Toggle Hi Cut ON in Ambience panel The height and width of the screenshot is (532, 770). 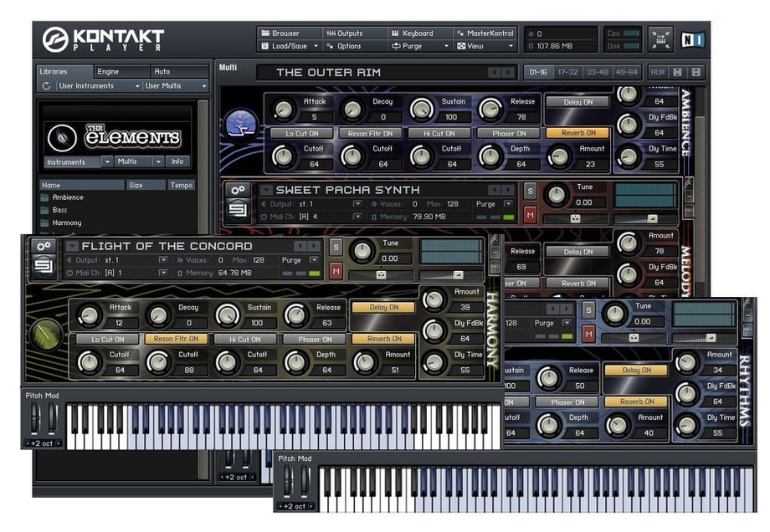[x=439, y=134]
